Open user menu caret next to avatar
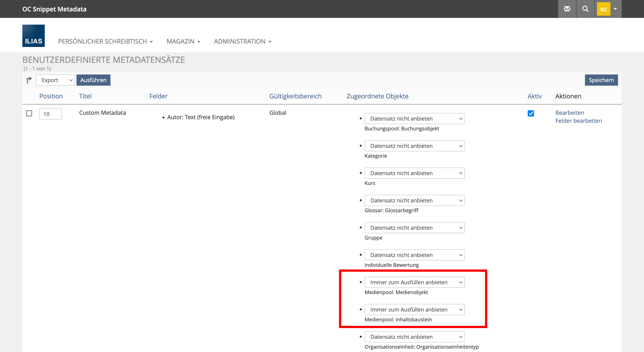644x352 pixels. coord(615,9)
